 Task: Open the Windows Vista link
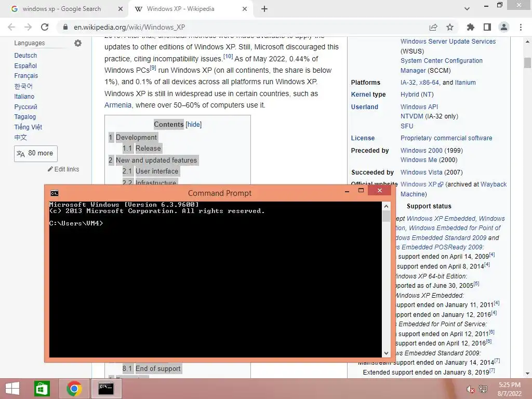pyautogui.click(x=421, y=172)
